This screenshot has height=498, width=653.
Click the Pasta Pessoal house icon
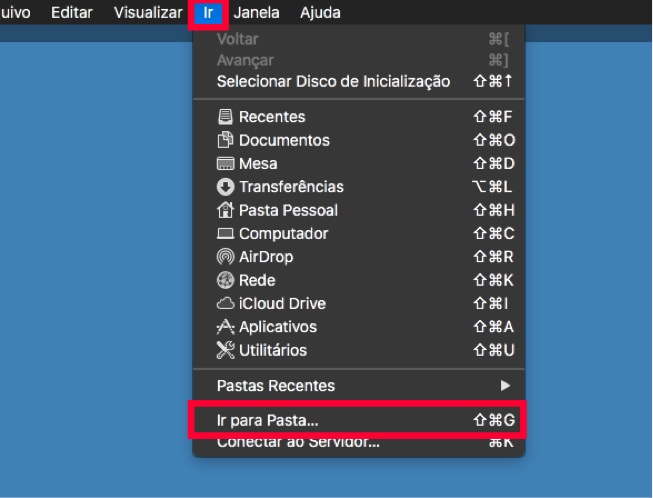(225, 210)
